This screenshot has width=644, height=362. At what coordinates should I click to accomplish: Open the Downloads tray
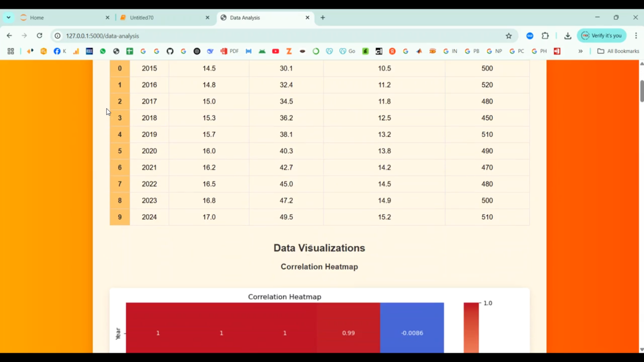tap(568, 36)
